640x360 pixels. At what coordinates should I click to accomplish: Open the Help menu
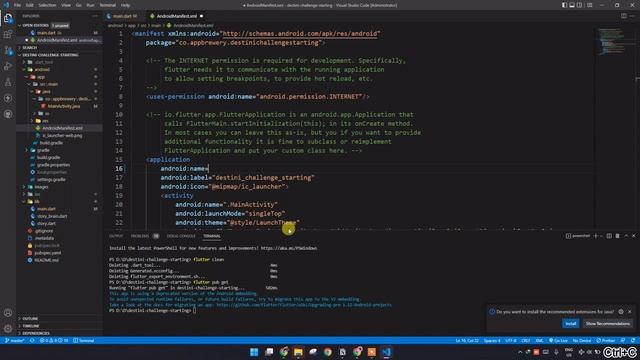[x=126, y=5]
